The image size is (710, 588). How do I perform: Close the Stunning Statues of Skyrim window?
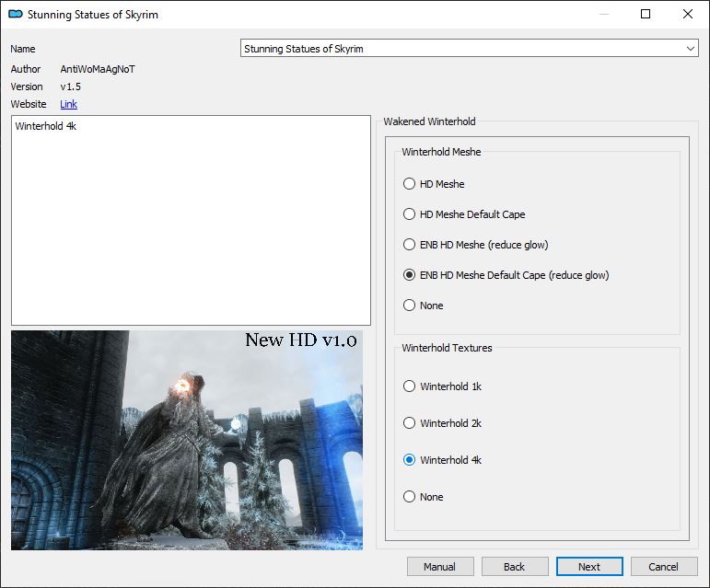tap(688, 14)
